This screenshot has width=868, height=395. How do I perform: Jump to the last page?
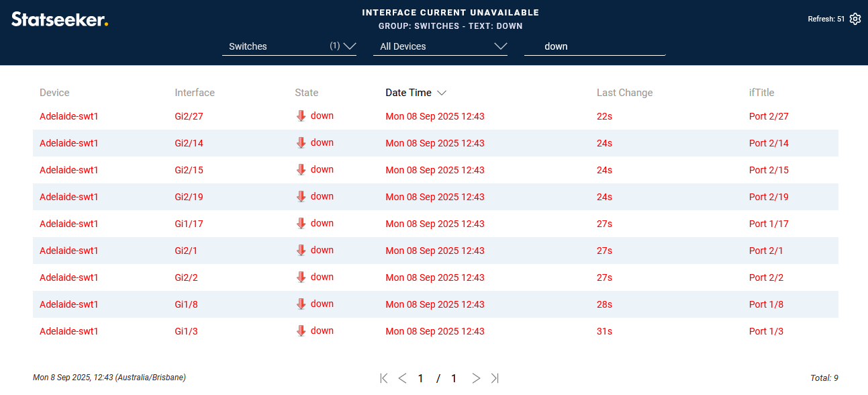point(495,378)
